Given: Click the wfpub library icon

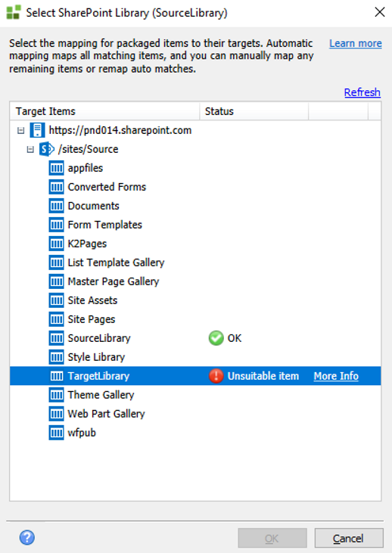Looking at the screenshot, I should (57, 433).
